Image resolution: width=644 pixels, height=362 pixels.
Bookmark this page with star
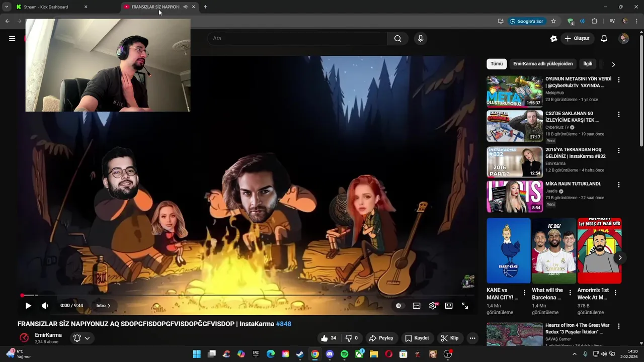pos(553,21)
